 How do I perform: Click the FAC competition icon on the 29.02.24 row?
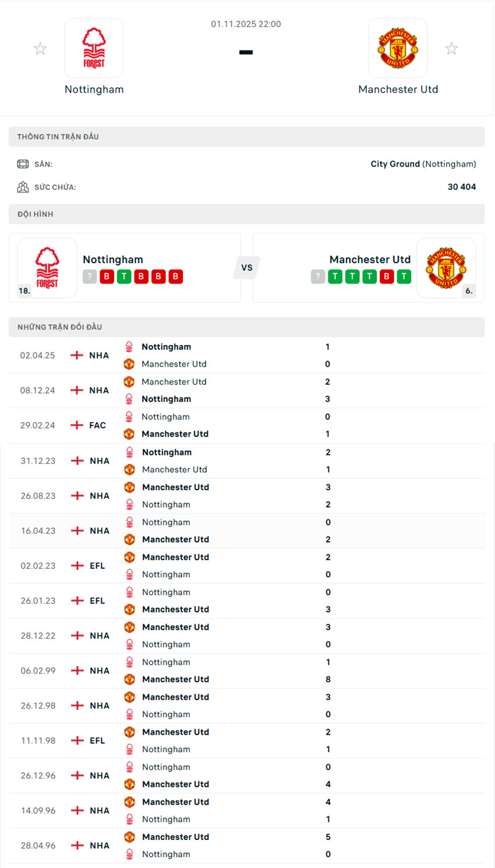pyautogui.click(x=76, y=425)
